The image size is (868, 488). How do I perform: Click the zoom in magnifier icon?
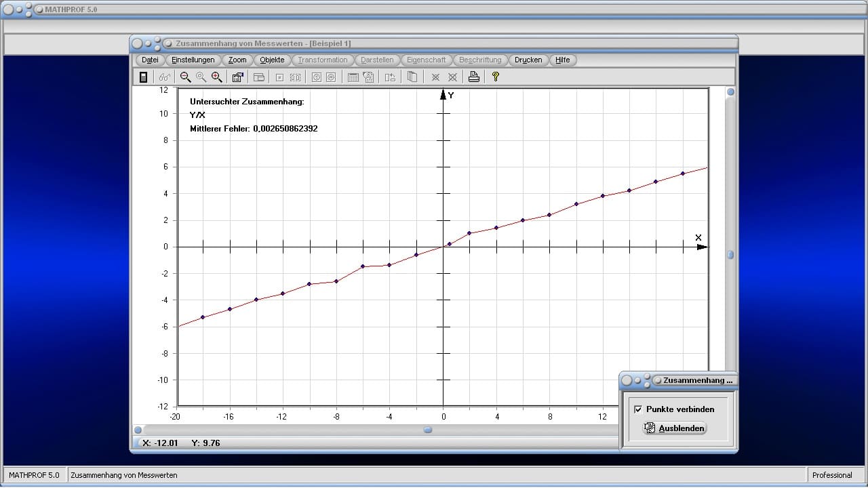(217, 77)
